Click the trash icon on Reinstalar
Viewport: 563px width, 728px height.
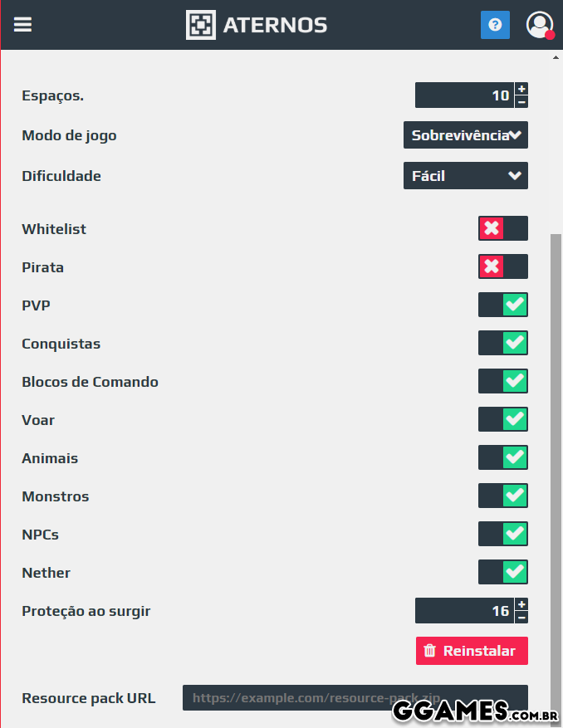431,651
